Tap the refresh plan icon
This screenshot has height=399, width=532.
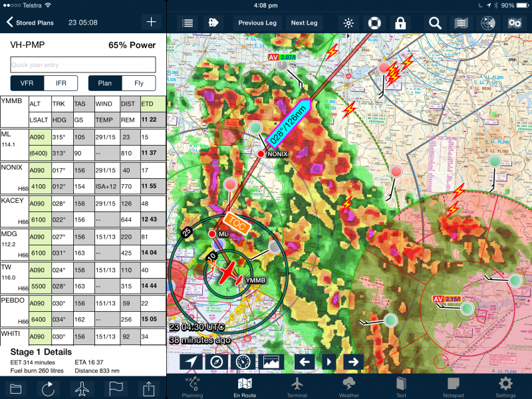[48, 389]
